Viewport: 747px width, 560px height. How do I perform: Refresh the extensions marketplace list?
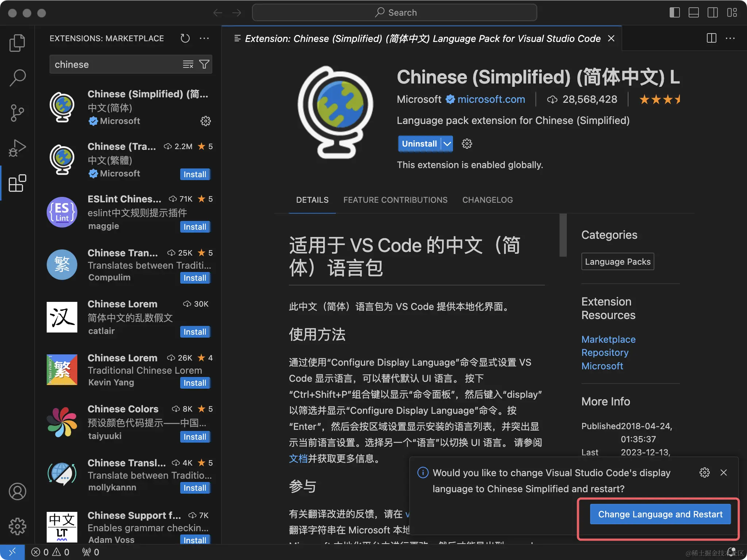185,38
